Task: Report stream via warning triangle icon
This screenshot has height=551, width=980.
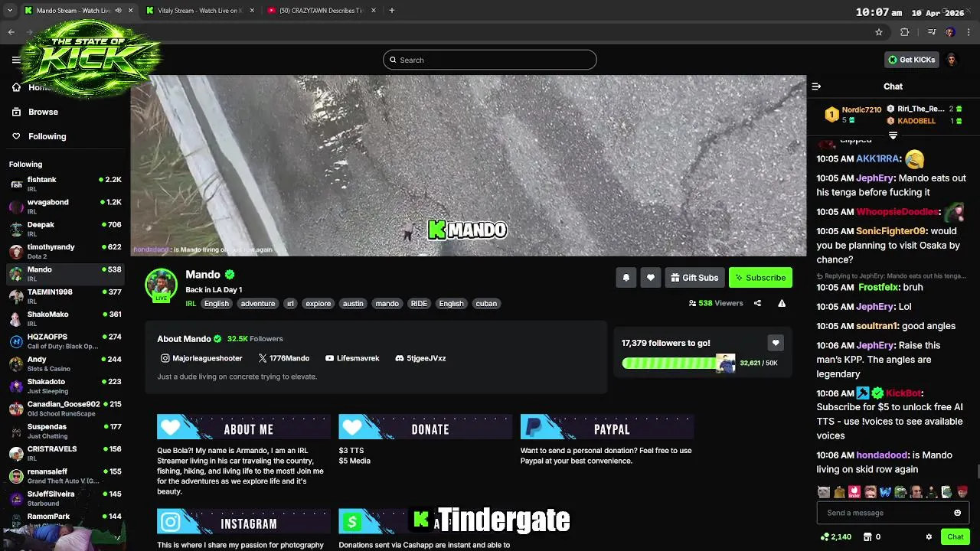Action: pos(782,303)
